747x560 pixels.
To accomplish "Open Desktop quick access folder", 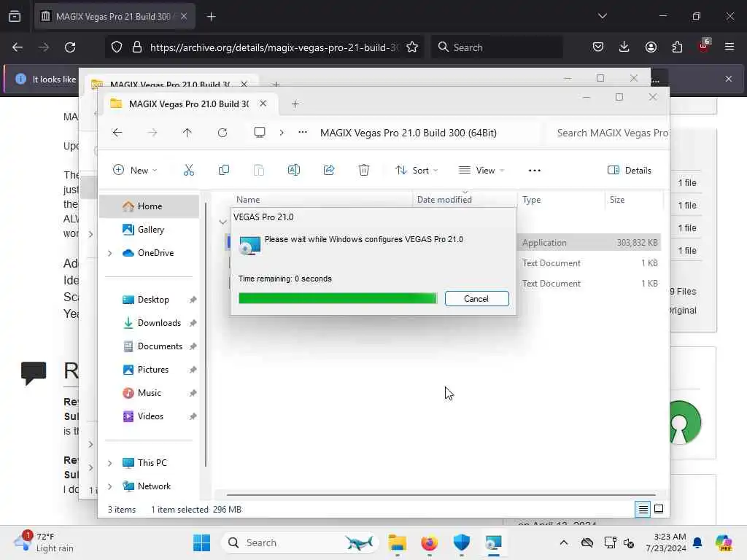I will pos(153,300).
